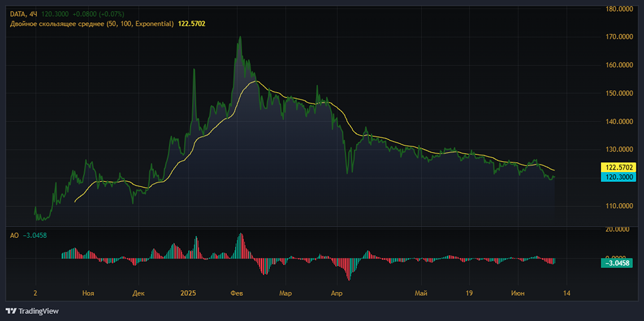This screenshot has height=321, width=644.
Task: Click the +0.0800 (+0.07%) change value
Action: pos(97,14)
